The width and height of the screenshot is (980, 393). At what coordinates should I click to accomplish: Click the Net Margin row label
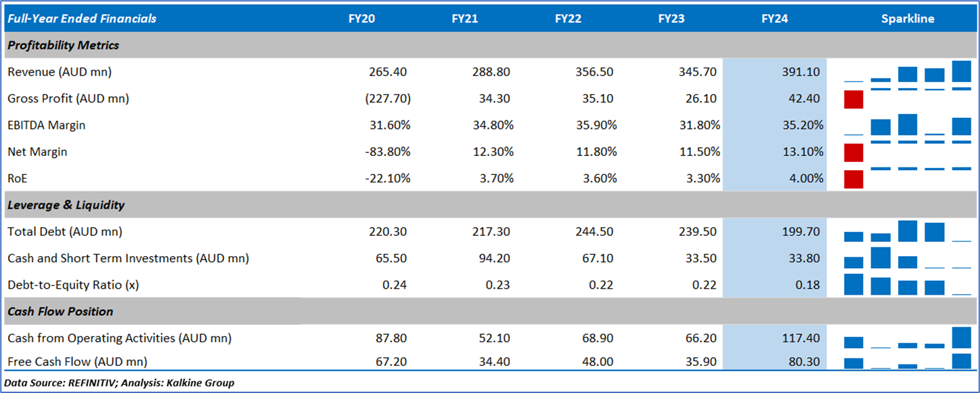(37, 152)
